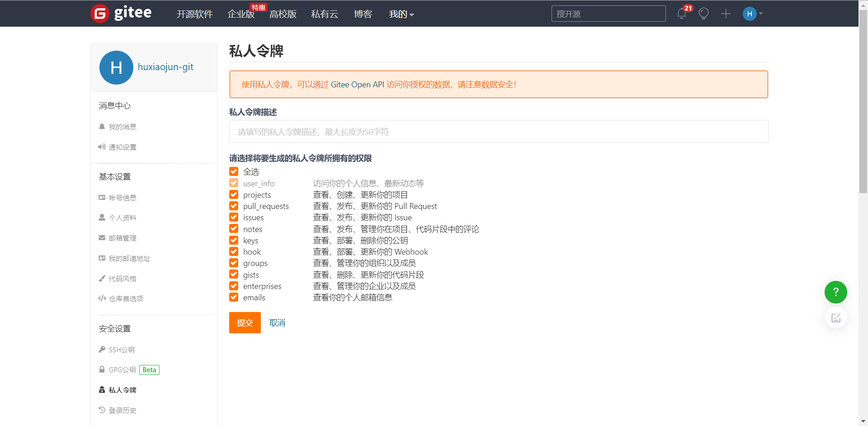Uncheck the keys permission

234,240
